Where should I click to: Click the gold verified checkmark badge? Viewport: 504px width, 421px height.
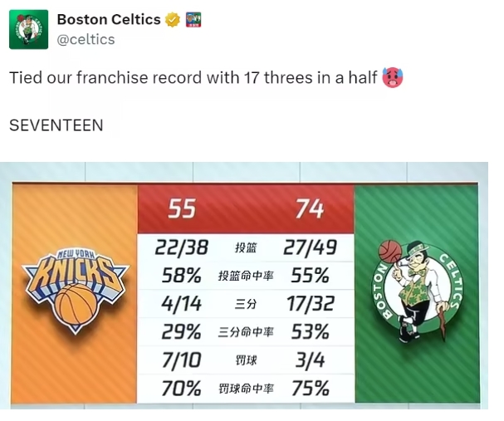[x=172, y=19]
